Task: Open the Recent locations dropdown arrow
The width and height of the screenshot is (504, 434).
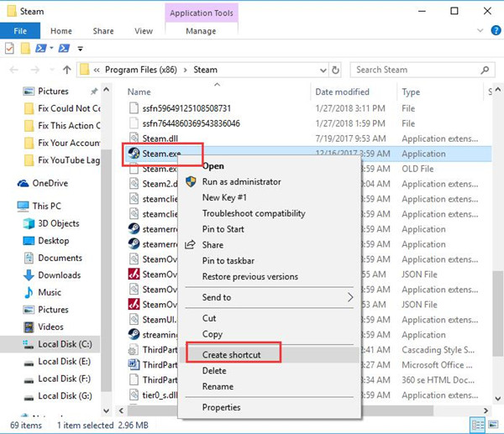Action: 52,70
